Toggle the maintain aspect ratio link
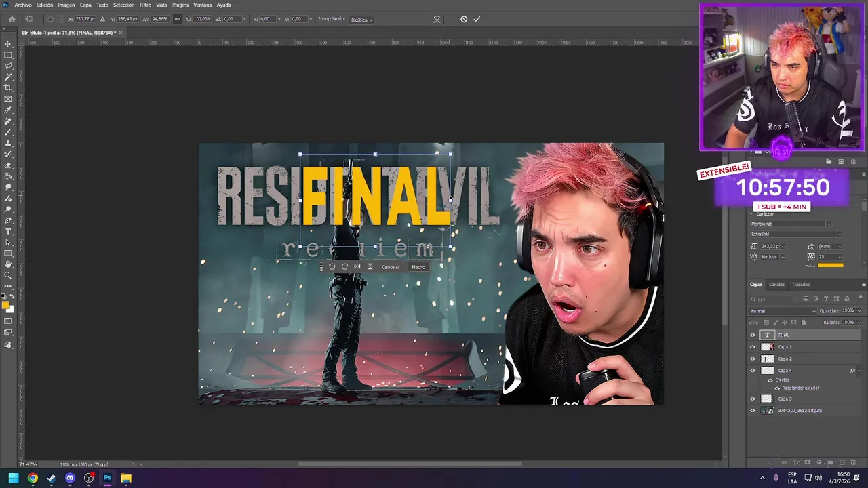This screenshot has height=488, width=868. click(x=177, y=19)
